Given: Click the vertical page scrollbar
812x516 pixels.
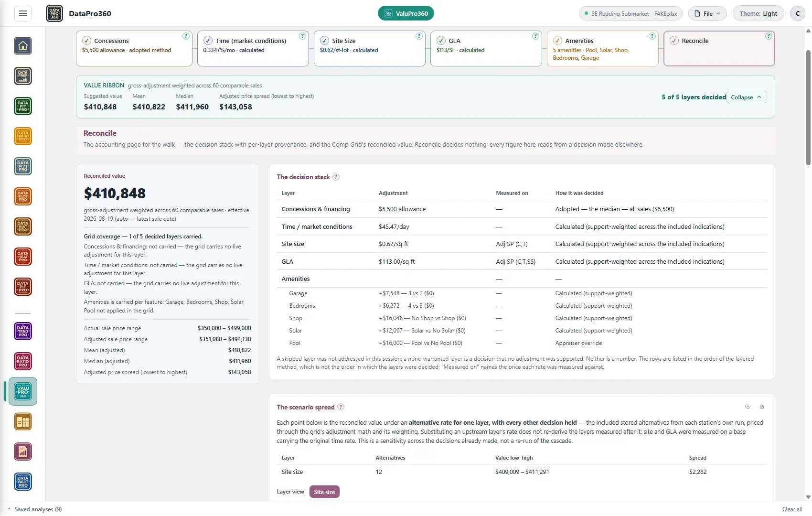Looking at the screenshot, I should pos(808,107).
